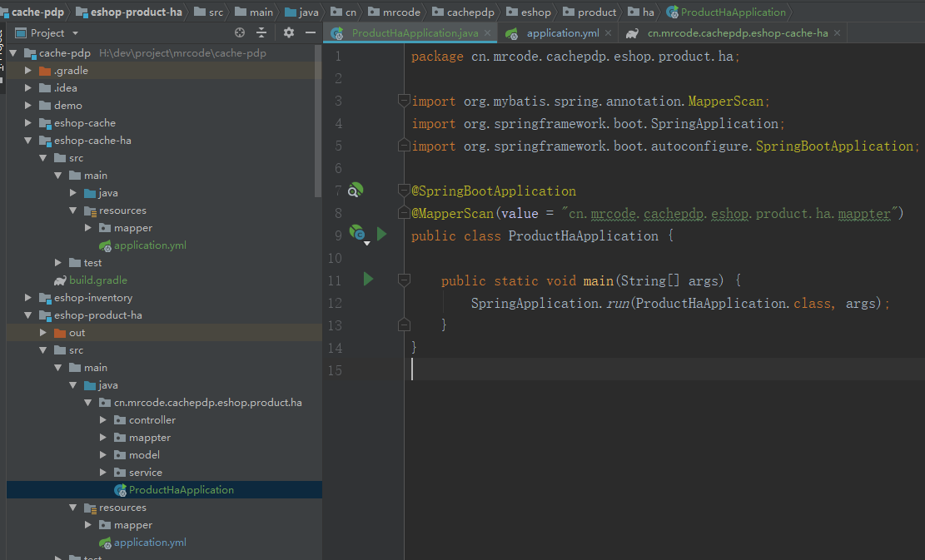
Task: Click the run arrow beside the main method
Action: click(368, 280)
